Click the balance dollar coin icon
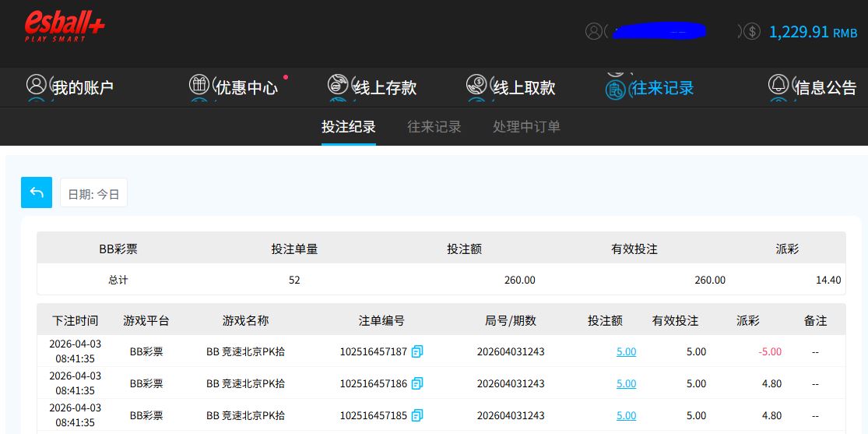The height and width of the screenshot is (434, 868). tap(751, 31)
